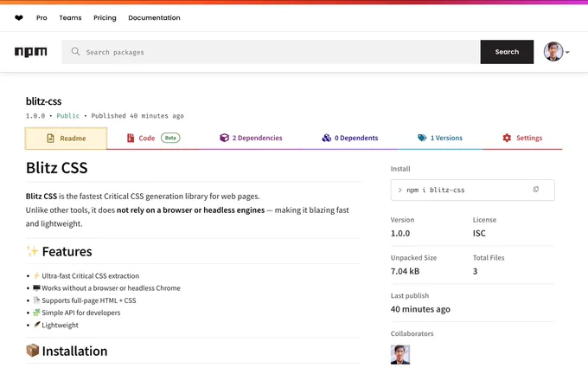The image size is (588, 368).
Task: Open the Pro page link
Action: [42, 17]
